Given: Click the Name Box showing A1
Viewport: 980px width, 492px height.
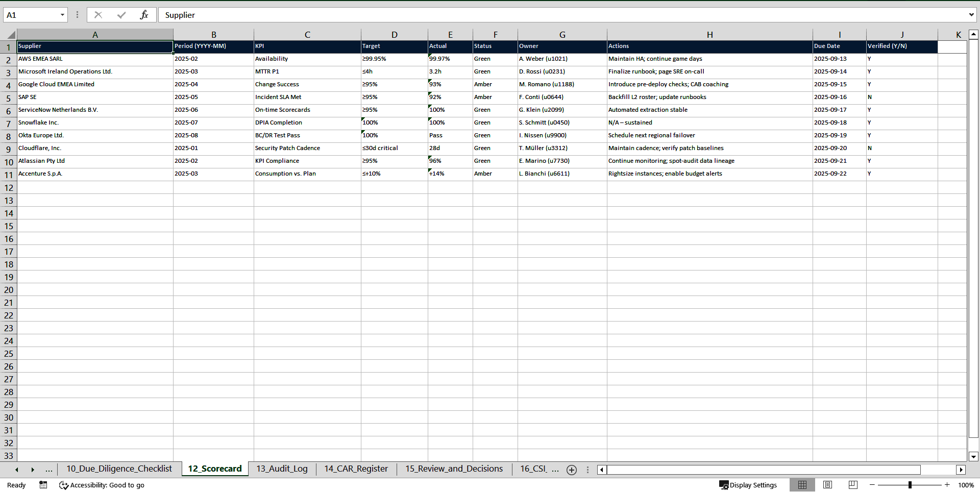Looking at the screenshot, I should [x=31, y=15].
